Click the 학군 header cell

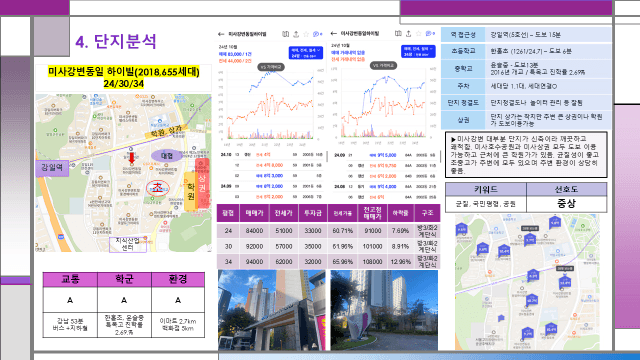point(124,280)
